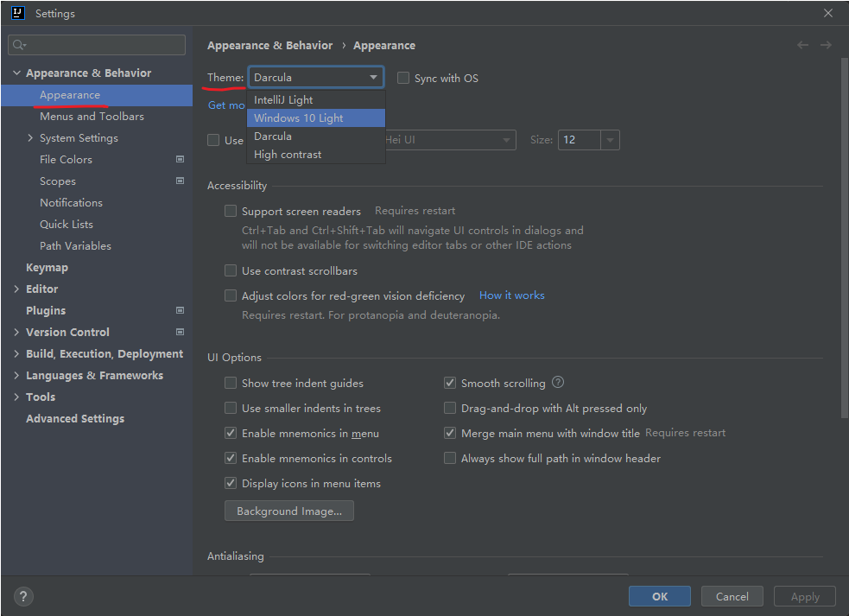The height and width of the screenshot is (616, 849).
Task: Enable Always show full path in header
Action: click(450, 458)
